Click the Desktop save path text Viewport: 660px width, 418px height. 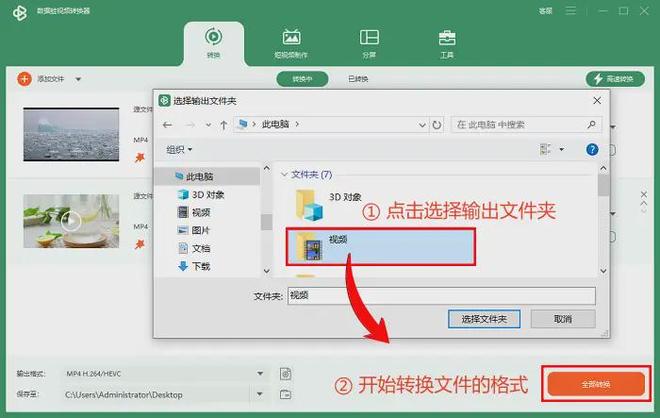coord(124,395)
